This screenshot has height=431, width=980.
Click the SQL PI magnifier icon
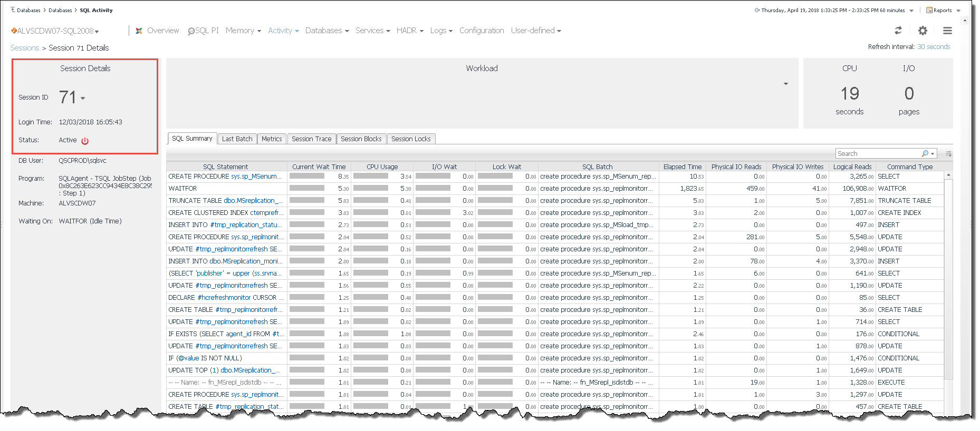[191, 32]
